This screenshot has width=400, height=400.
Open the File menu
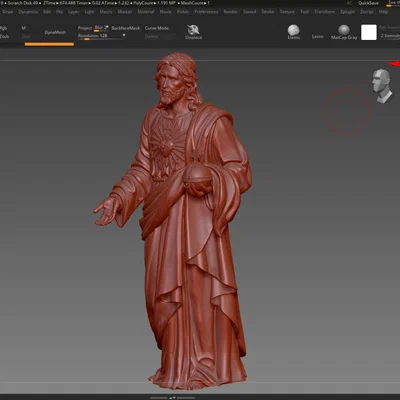point(59,12)
